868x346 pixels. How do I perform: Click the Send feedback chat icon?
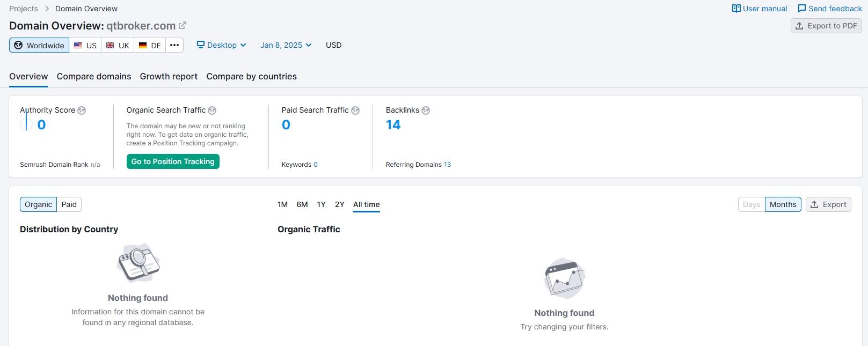[x=802, y=9]
